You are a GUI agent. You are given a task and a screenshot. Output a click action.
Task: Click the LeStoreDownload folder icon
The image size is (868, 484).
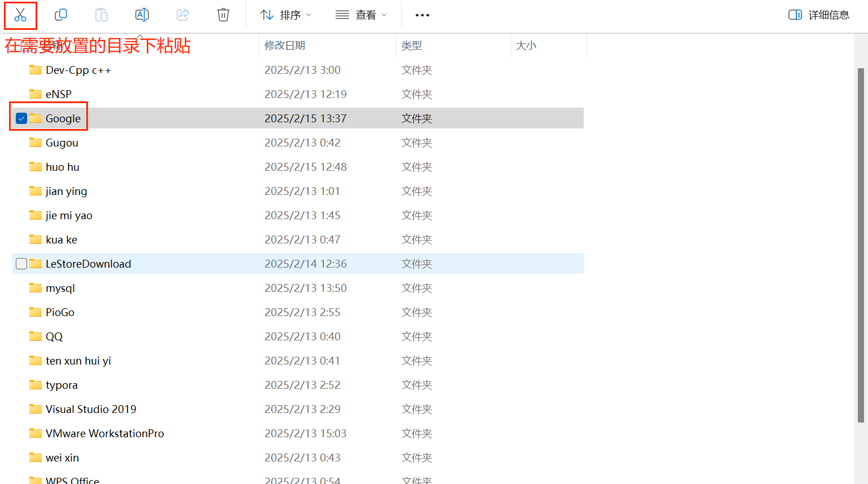click(x=36, y=264)
